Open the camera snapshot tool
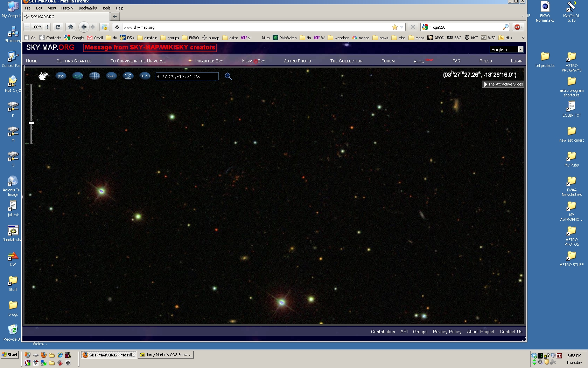This screenshot has width=588, height=368. [x=128, y=76]
